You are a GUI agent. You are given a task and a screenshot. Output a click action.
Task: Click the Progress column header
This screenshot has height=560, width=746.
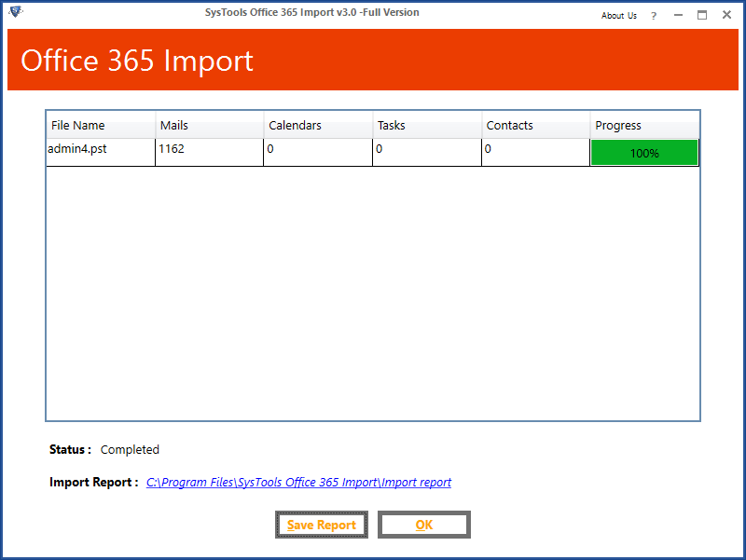[618, 125]
